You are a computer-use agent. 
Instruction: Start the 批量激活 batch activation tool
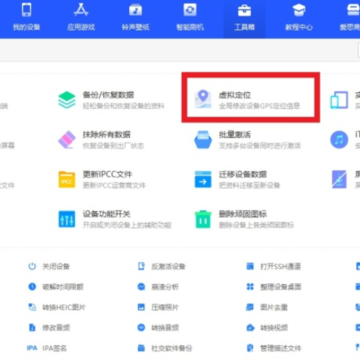[247, 139]
